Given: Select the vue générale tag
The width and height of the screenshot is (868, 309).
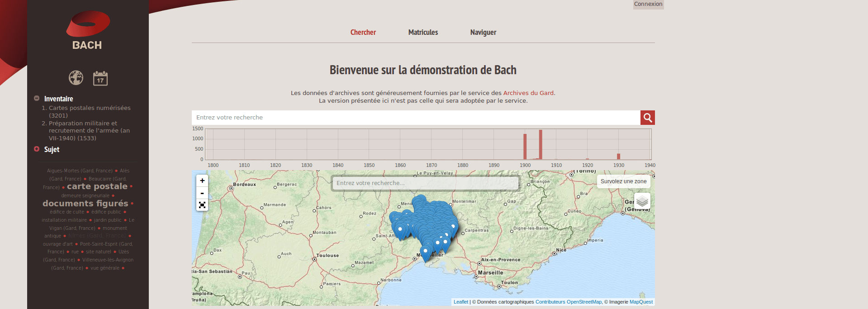Looking at the screenshot, I should [105, 268].
